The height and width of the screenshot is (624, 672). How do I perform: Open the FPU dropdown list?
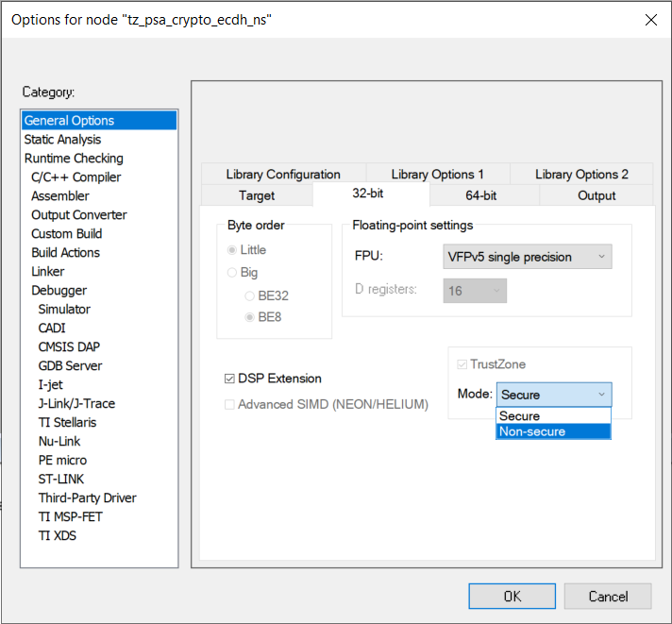pyautogui.click(x=527, y=257)
